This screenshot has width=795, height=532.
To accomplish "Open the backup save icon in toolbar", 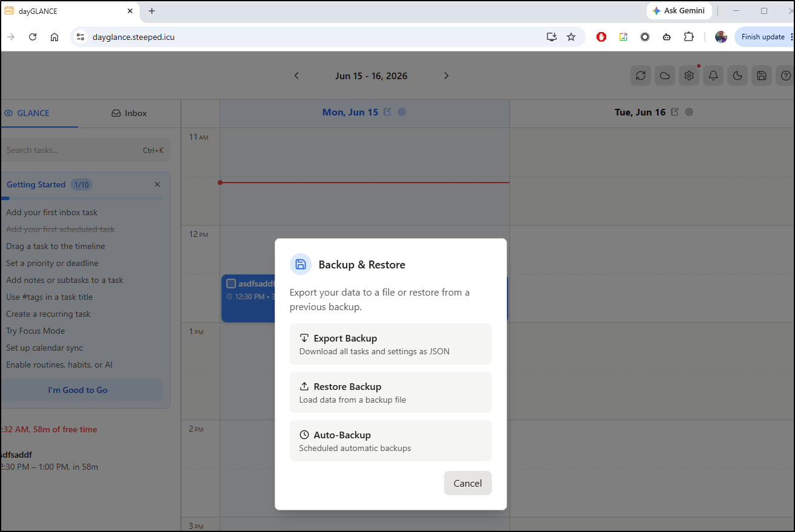I will [x=762, y=76].
